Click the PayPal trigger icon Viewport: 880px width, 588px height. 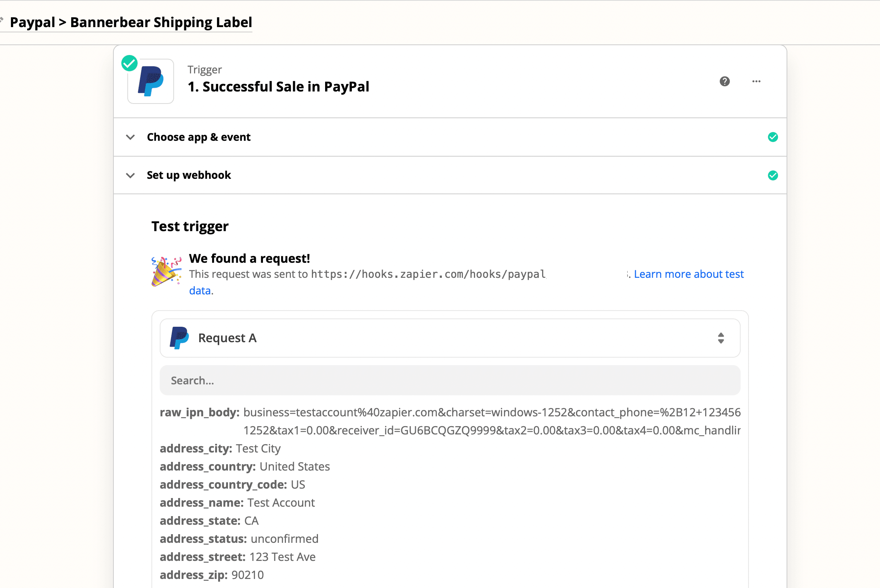click(150, 81)
